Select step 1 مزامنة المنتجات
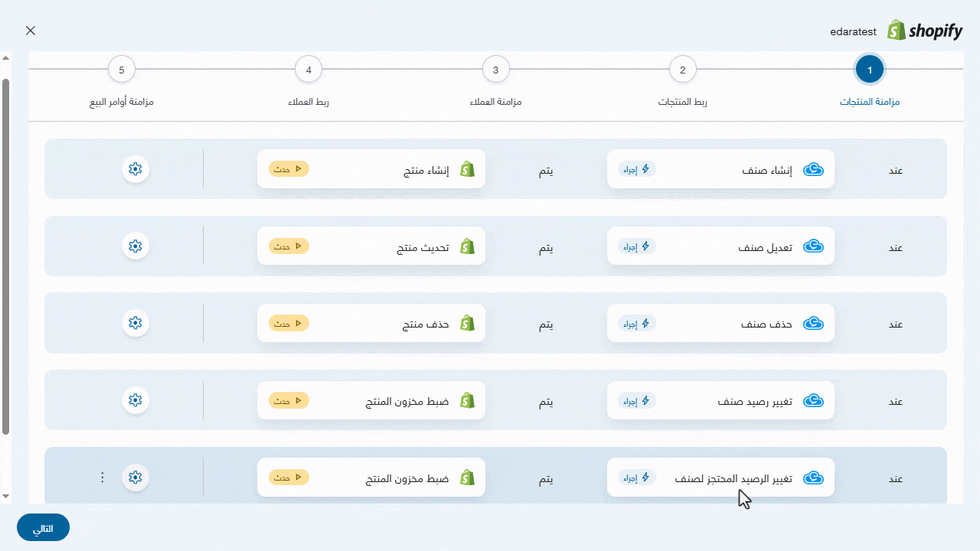The image size is (980, 551). pyautogui.click(x=870, y=70)
